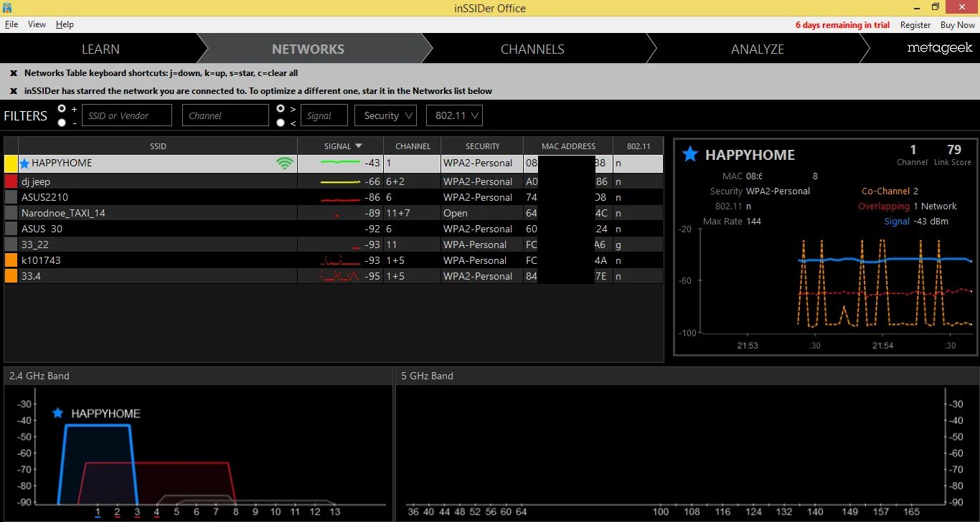Select the 33.4 network row
The image size is (980, 522).
tap(334, 276)
